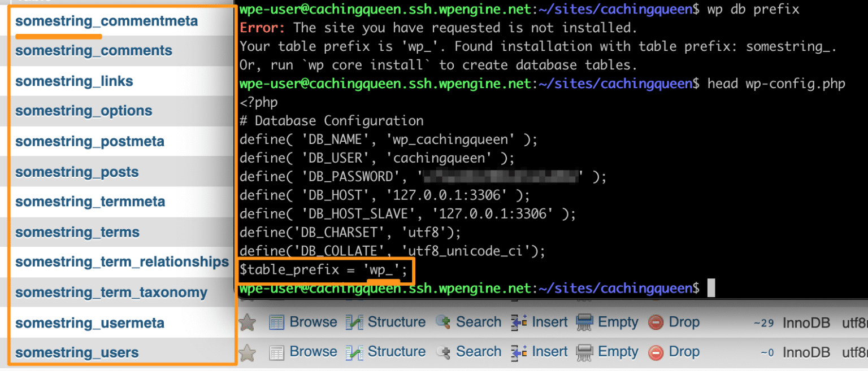Viewport: 868px width, 371px height.
Task: Open the somestring_options table
Action: coord(83,111)
